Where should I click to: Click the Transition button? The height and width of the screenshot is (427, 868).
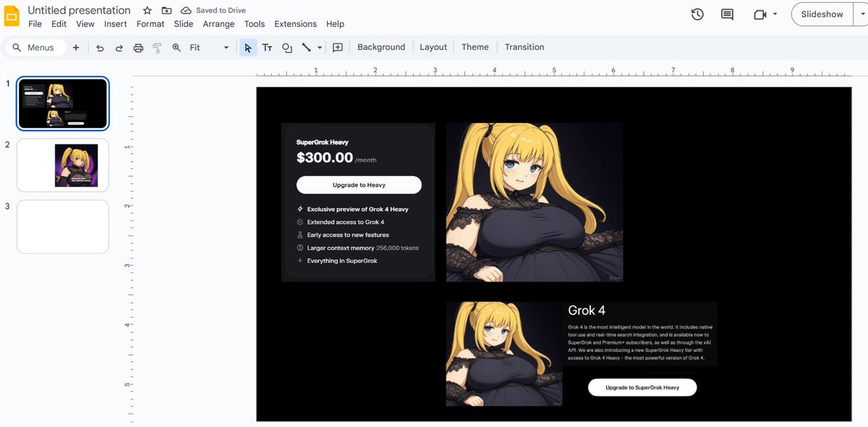pyautogui.click(x=524, y=47)
